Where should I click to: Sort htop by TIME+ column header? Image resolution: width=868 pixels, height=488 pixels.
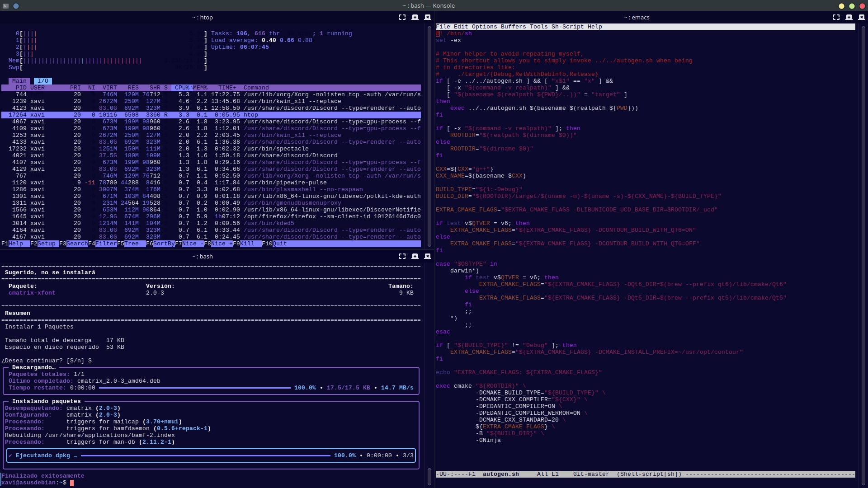(227, 88)
